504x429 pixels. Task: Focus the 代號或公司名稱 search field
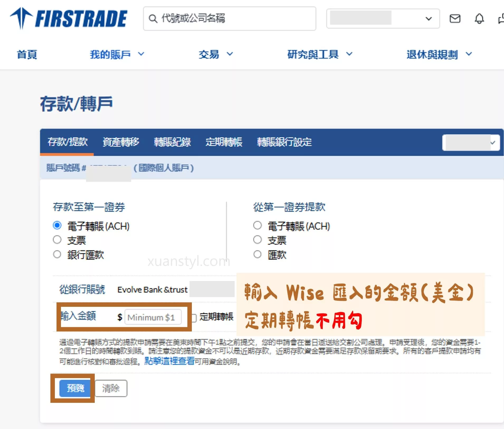230,19
